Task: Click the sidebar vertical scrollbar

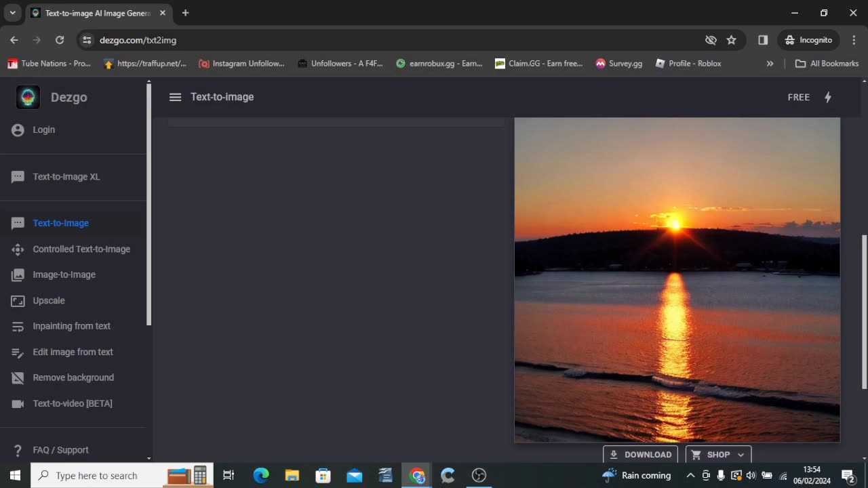Action: tap(149, 203)
